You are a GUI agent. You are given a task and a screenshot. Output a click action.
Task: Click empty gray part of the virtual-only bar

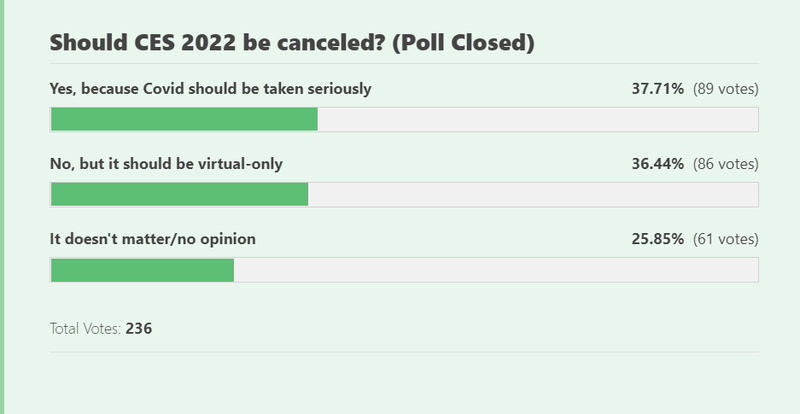[532, 194]
